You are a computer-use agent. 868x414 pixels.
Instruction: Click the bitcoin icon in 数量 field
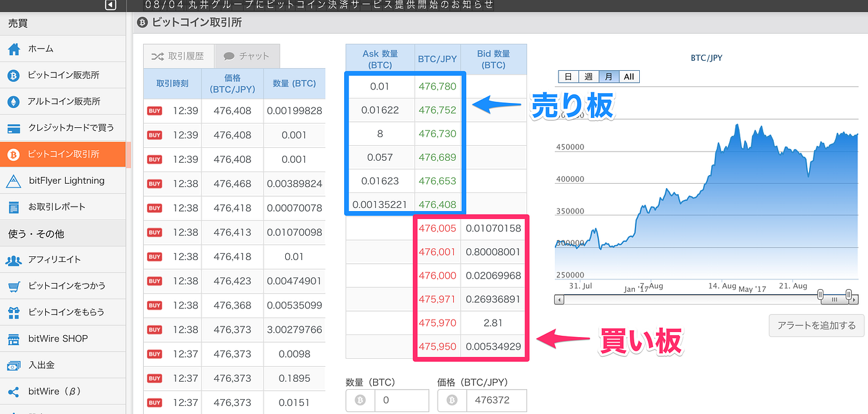(360, 400)
